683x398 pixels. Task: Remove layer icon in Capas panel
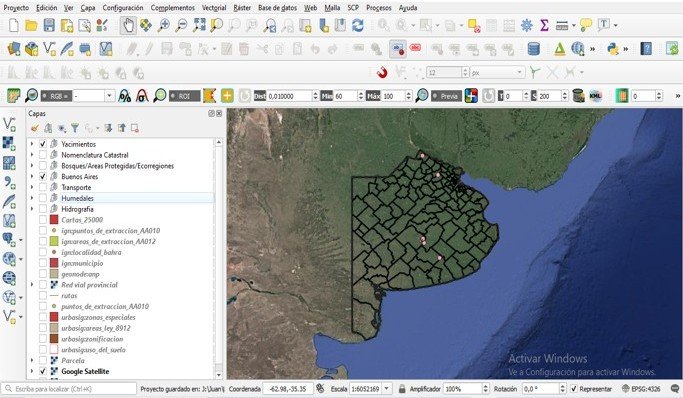click(135, 128)
